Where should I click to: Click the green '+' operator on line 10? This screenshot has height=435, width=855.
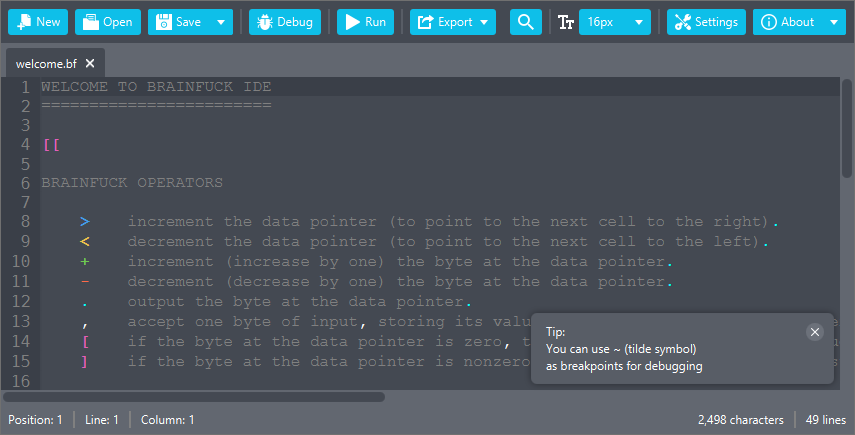pyautogui.click(x=85, y=262)
